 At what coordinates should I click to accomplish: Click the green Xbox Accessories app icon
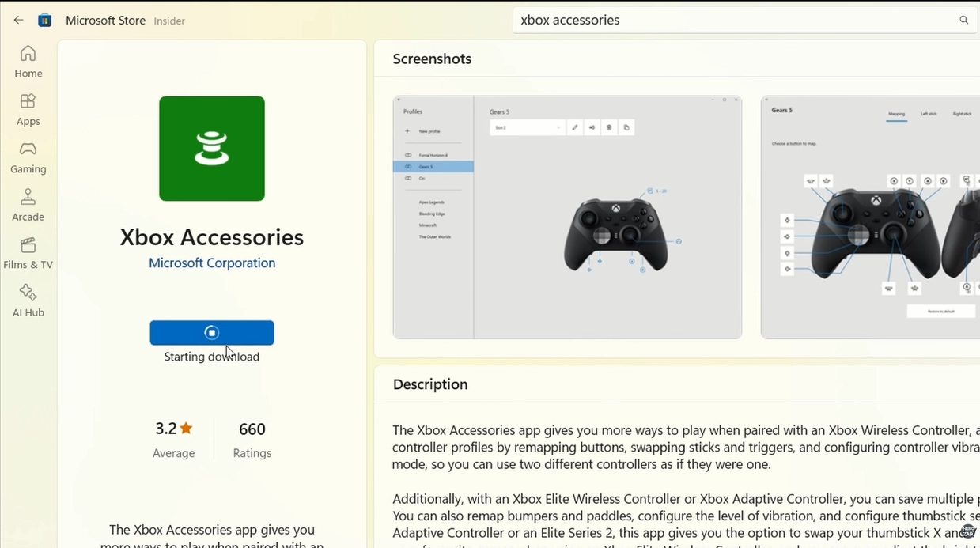(212, 149)
